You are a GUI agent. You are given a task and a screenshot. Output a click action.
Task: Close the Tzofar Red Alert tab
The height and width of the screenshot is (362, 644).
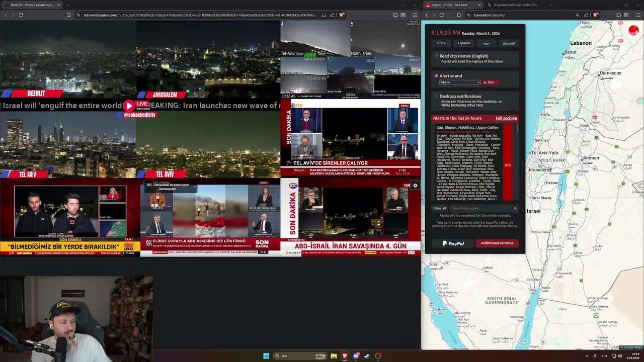tap(479, 5)
